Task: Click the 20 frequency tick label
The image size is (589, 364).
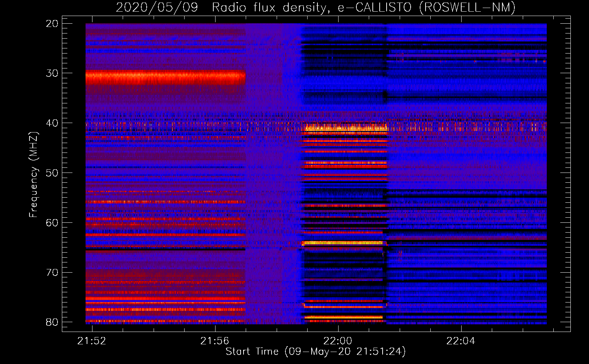Action: tap(52, 24)
